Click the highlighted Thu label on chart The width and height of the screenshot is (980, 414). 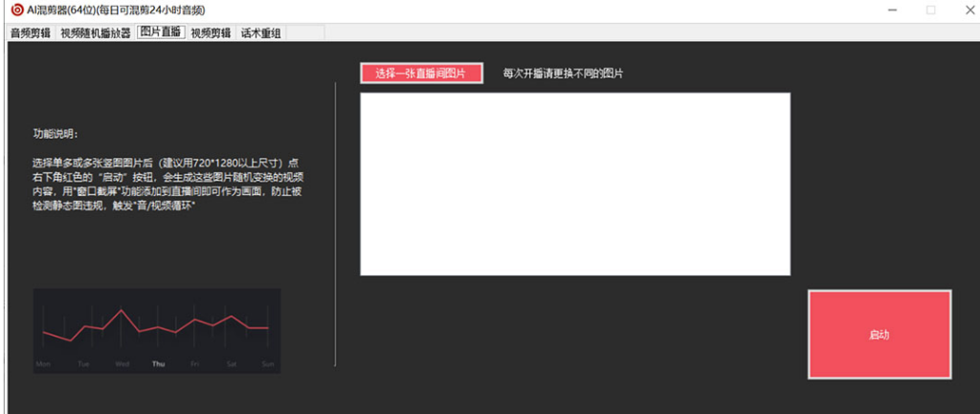(158, 364)
